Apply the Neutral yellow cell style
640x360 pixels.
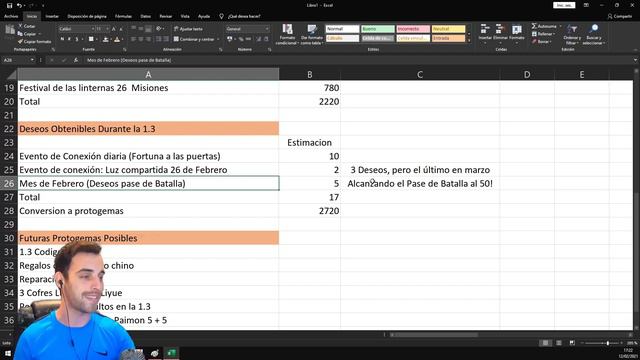point(449,29)
